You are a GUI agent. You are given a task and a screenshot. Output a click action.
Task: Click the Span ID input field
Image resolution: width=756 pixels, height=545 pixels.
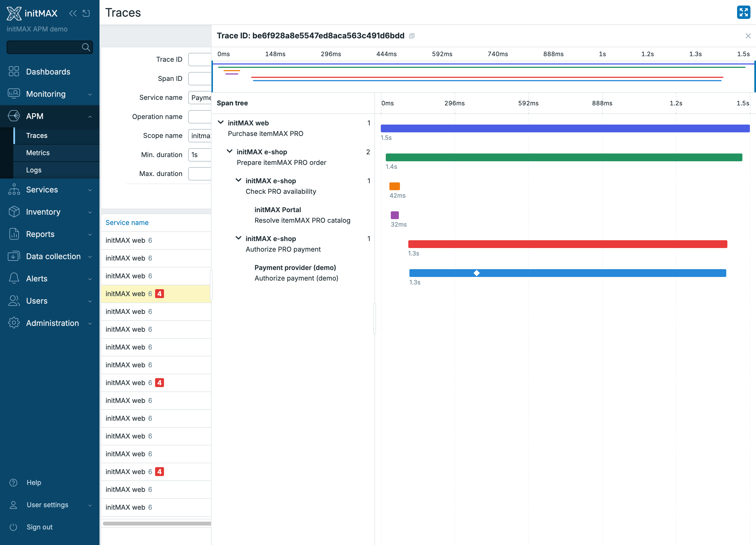click(200, 78)
